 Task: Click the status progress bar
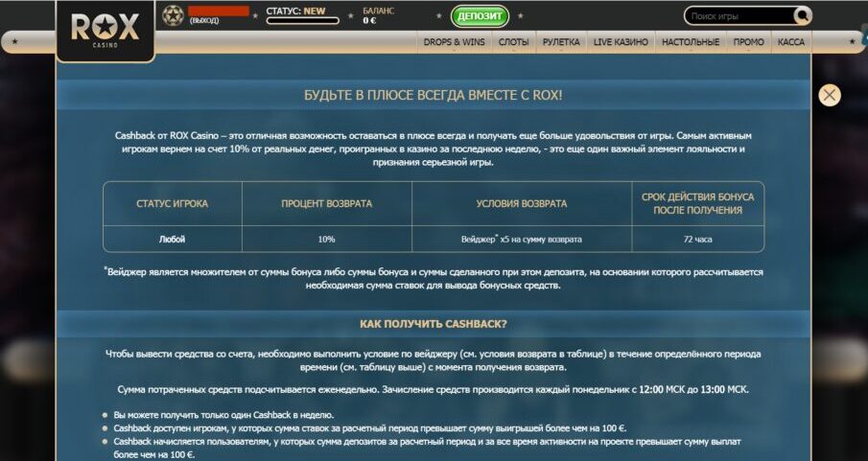coord(303,21)
